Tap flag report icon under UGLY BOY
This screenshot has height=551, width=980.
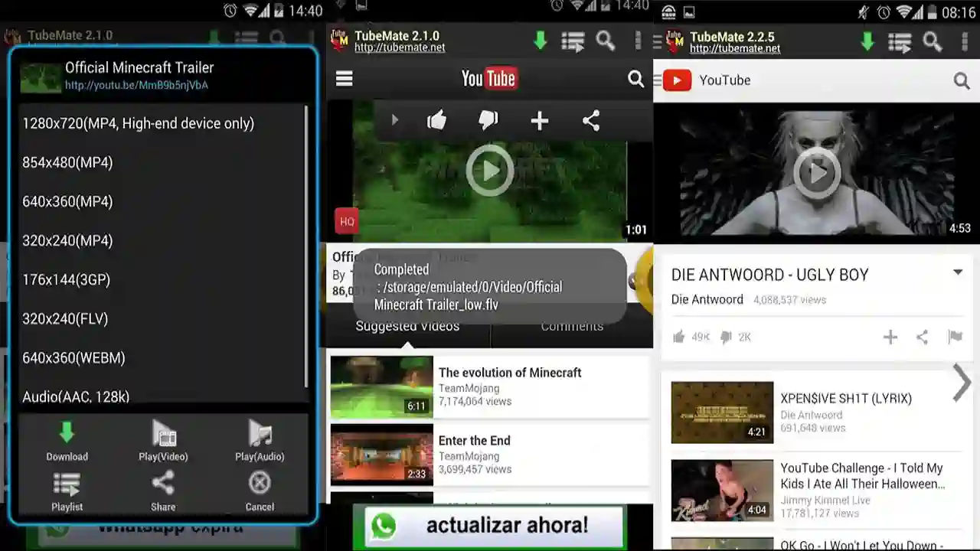pyautogui.click(x=955, y=337)
